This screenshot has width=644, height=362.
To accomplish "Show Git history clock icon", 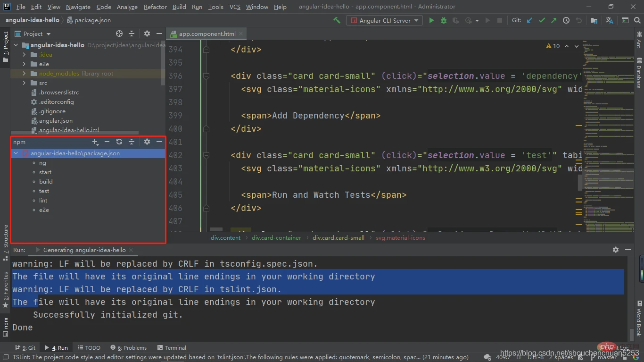I will click(x=566, y=20).
